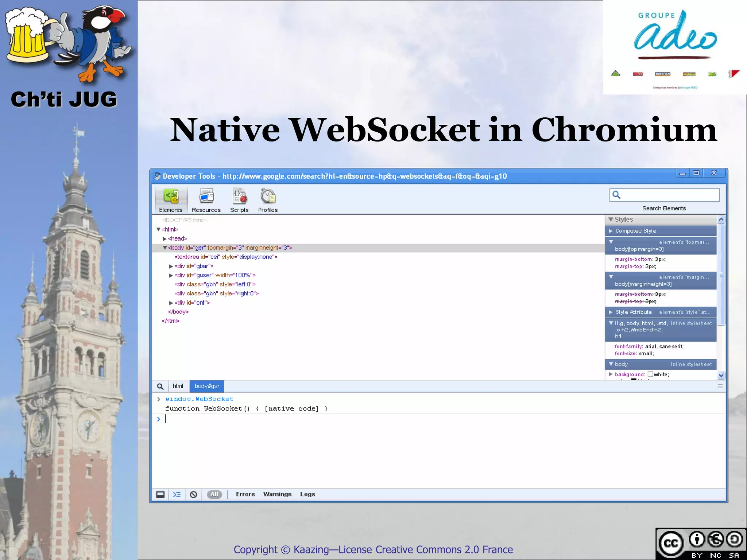The image size is (747, 560).
Task: Open the Resources panel
Action: (x=206, y=200)
